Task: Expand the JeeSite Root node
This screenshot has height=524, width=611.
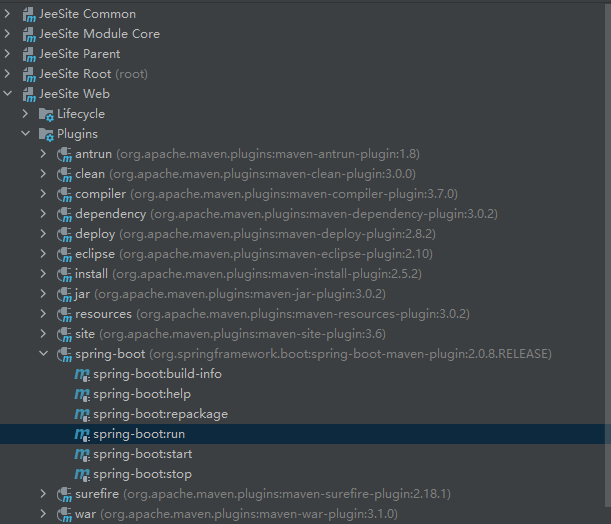Action: click(7, 74)
